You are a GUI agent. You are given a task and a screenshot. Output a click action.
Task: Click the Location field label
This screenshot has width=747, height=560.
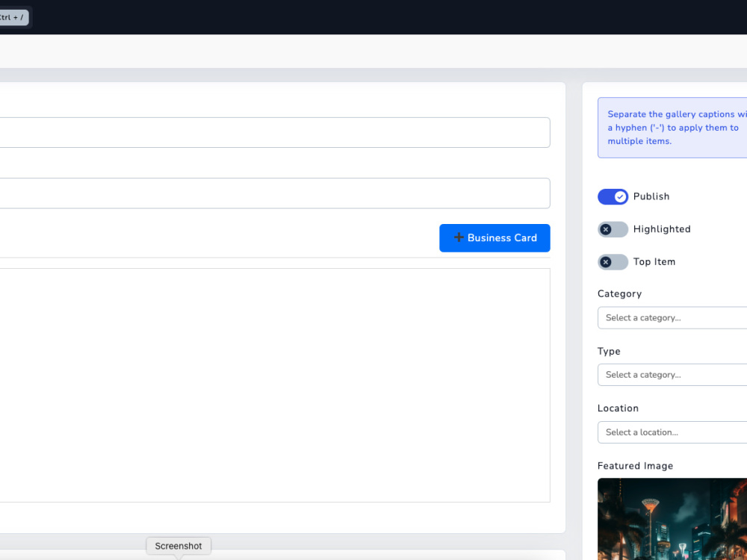click(x=618, y=408)
